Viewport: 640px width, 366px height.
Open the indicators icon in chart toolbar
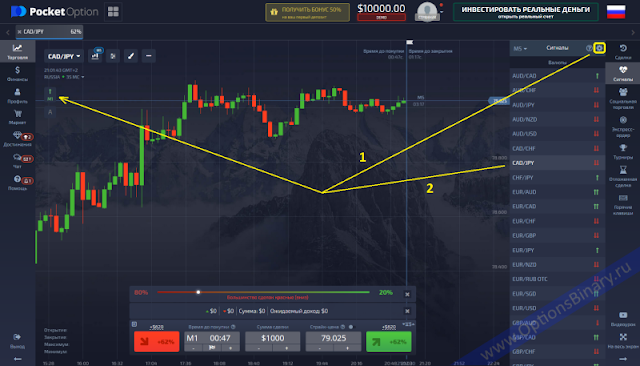pos(113,56)
